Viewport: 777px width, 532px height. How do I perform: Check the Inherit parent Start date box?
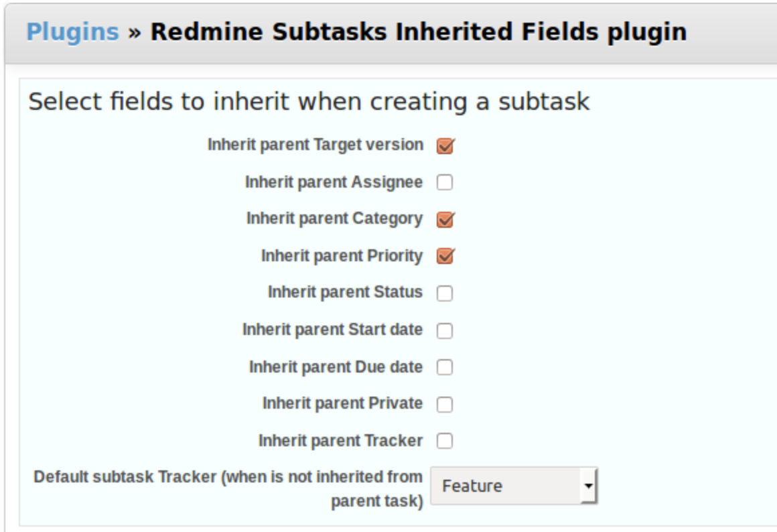tap(445, 330)
